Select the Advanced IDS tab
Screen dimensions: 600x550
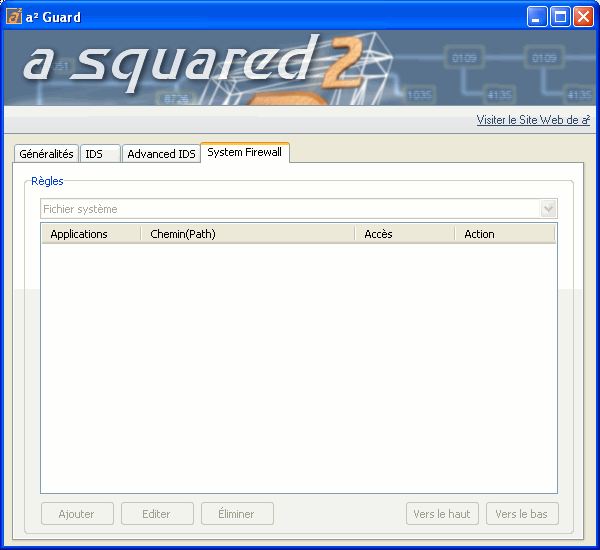[x=161, y=154]
